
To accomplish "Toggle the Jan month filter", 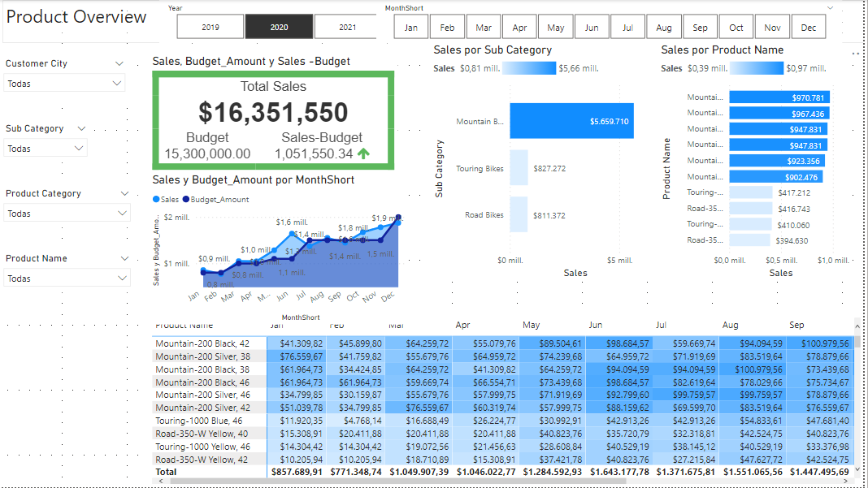I will tap(410, 26).
